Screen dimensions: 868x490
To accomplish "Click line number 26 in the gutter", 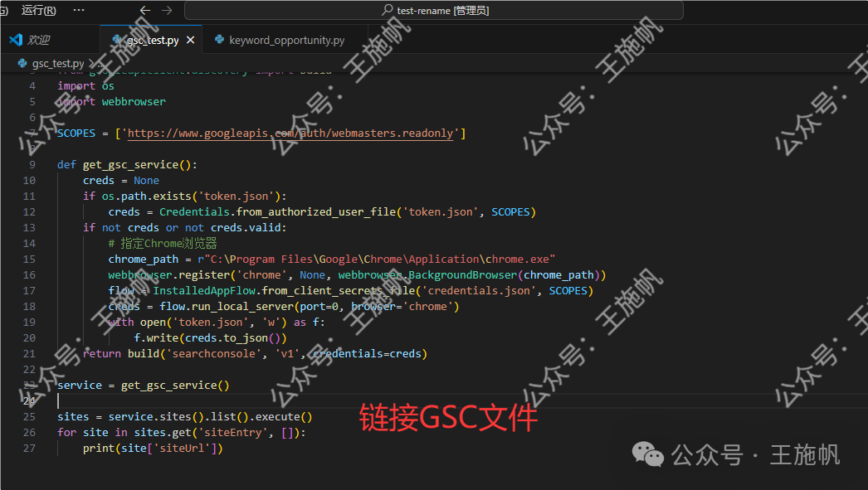I will pos(29,433).
